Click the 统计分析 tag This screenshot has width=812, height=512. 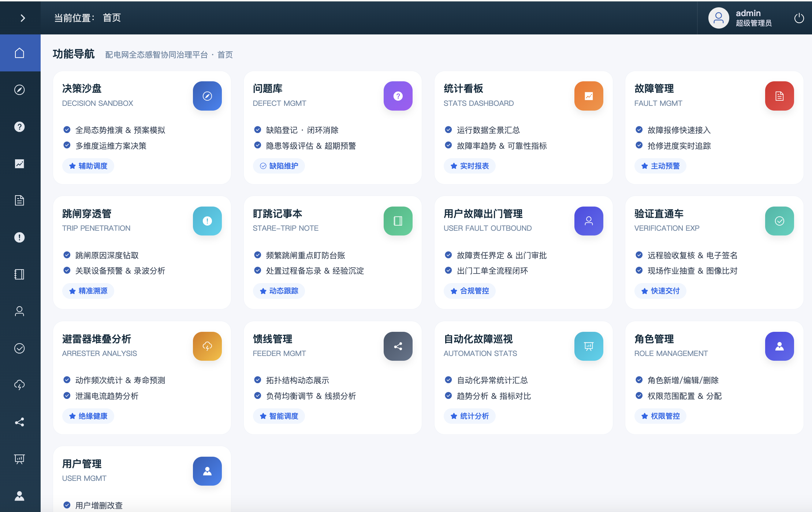[470, 416]
